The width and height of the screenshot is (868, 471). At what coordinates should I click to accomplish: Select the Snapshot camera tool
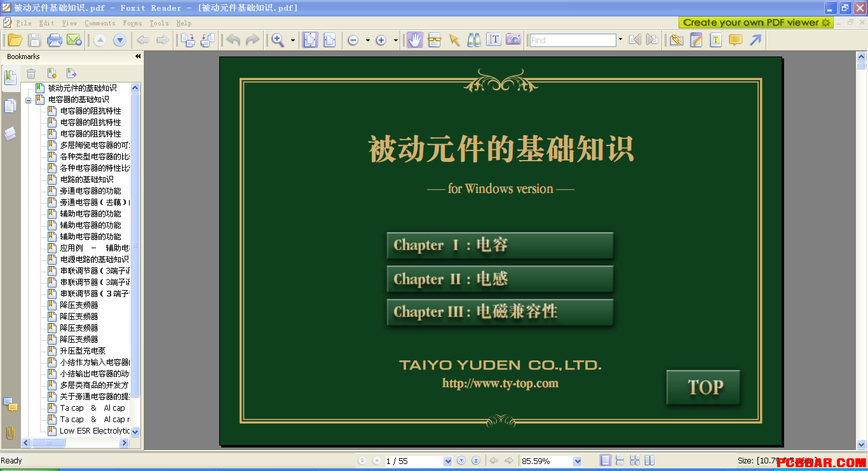click(x=513, y=40)
